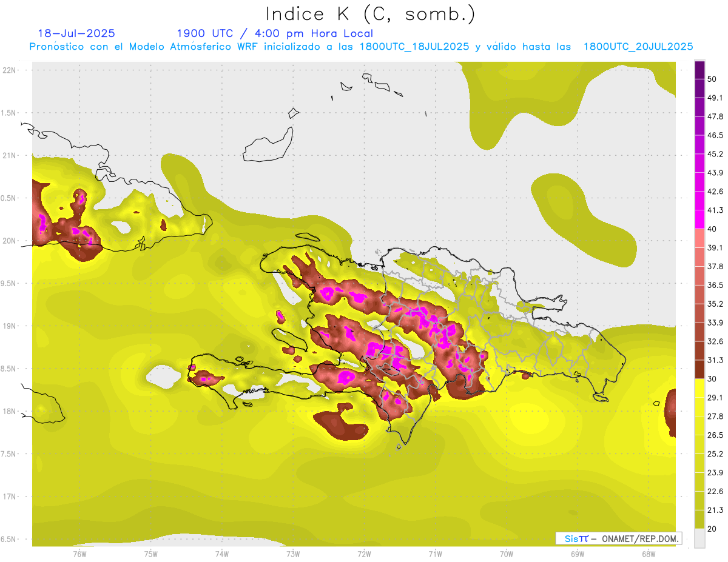Screen dimensions: 728x562
Task: Click the colorbar value "20"
Action: tap(713, 529)
